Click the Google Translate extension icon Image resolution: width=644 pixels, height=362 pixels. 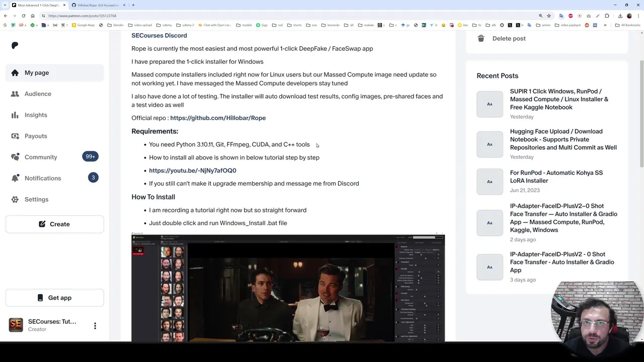tap(561, 16)
